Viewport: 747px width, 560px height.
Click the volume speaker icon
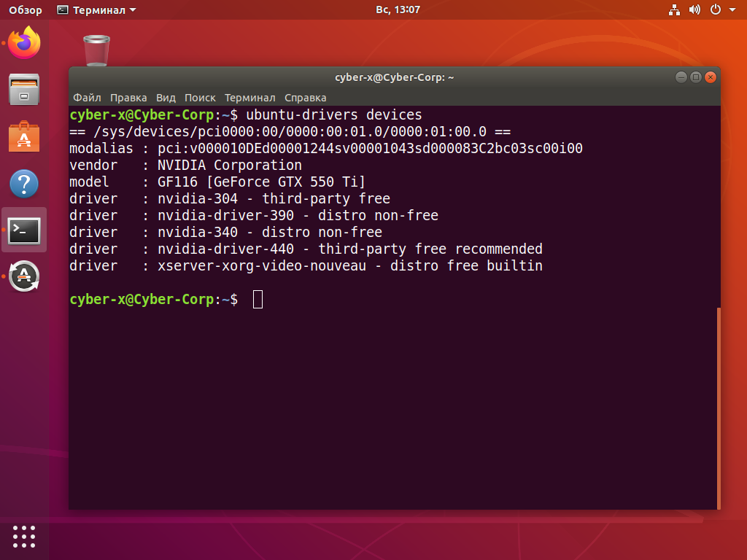coord(694,10)
